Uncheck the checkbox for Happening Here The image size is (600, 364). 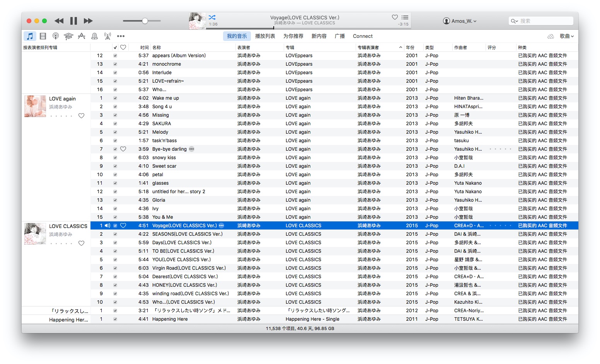click(x=115, y=319)
